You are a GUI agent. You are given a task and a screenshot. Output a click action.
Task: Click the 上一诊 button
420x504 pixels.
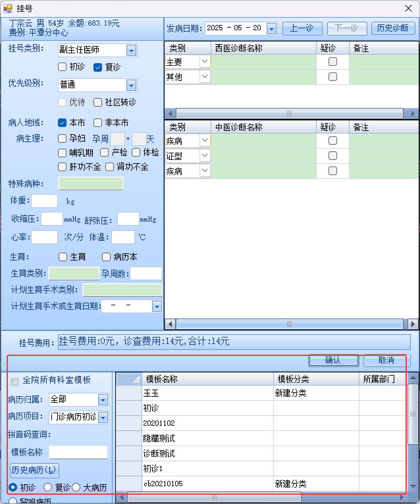click(x=302, y=28)
